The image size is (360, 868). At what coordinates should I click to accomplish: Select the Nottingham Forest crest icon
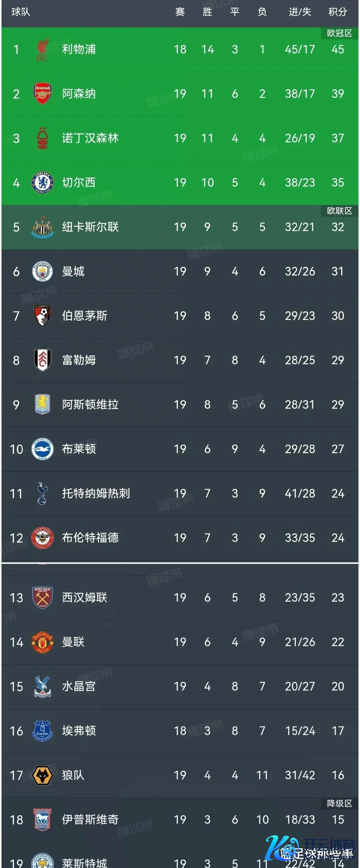click(x=43, y=138)
